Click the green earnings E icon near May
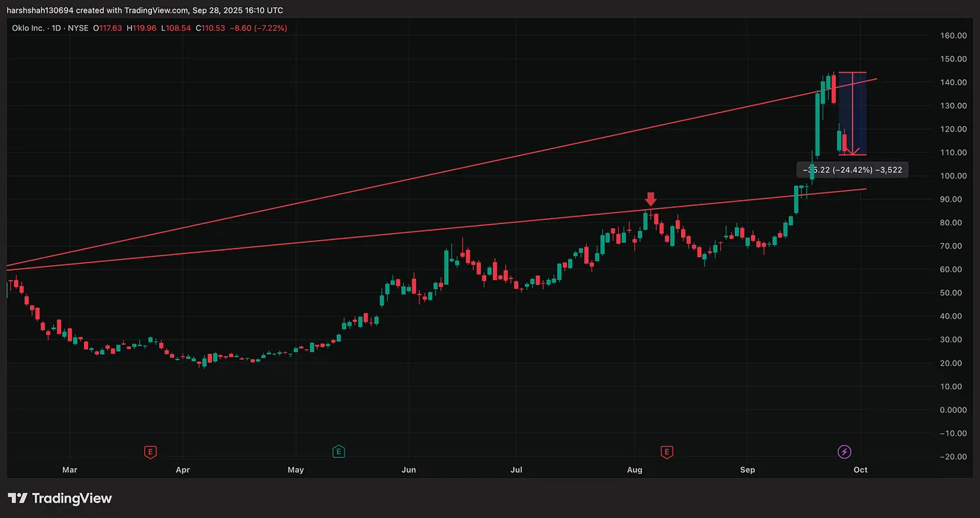The image size is (980, 518). pyautogui.click(x=339, y=451)
